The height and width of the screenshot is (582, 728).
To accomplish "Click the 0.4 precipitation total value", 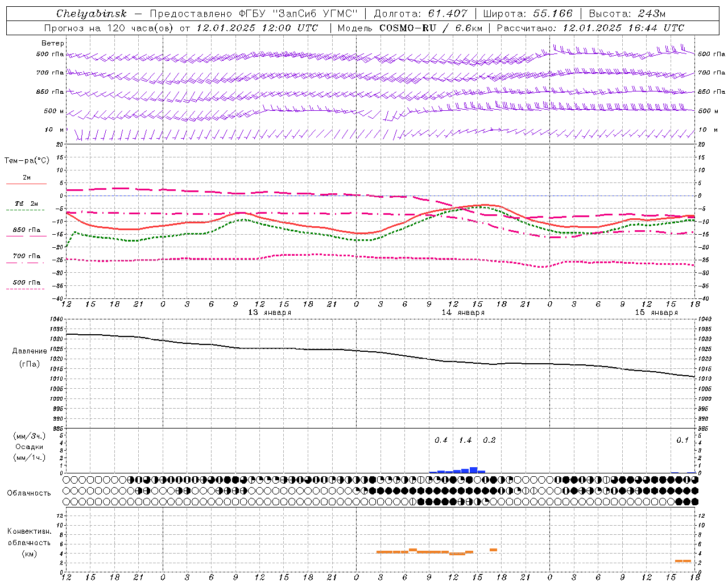I will pyautogui.click(x=441, y=440).
